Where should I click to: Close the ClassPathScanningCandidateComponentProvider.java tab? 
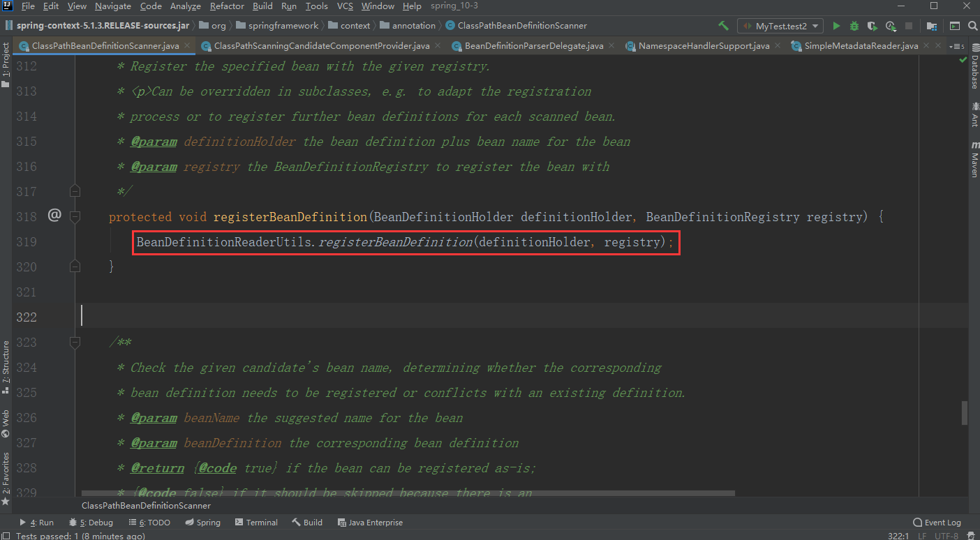click(436, 46)
